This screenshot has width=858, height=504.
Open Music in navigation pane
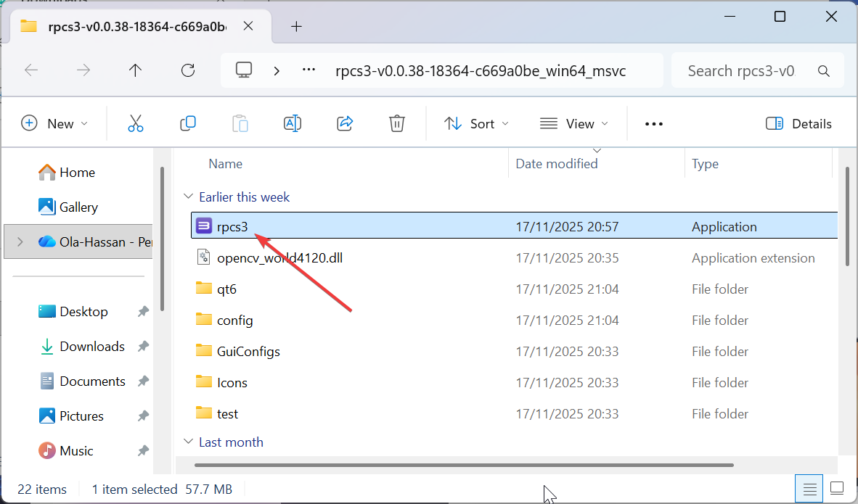[65, 452]
